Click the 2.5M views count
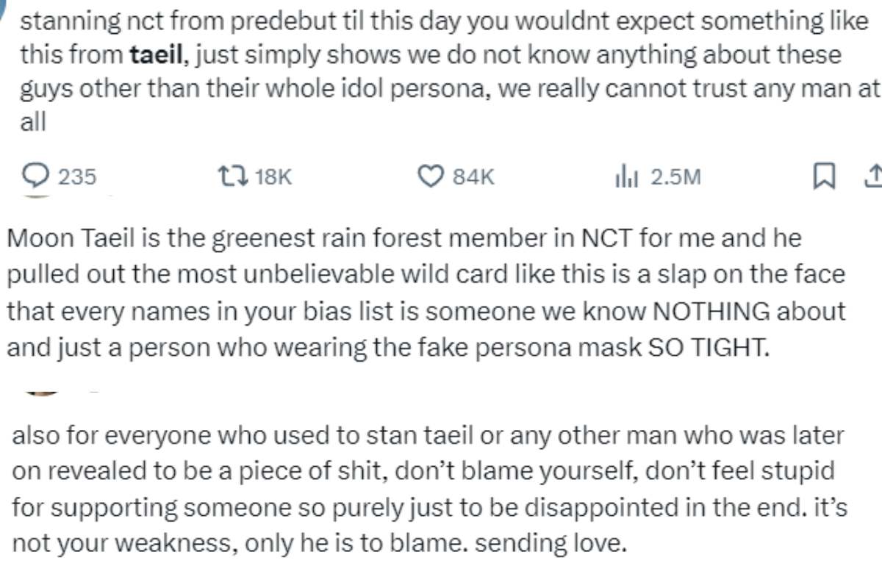The image size is (882, 588). [x=675, y=177]
